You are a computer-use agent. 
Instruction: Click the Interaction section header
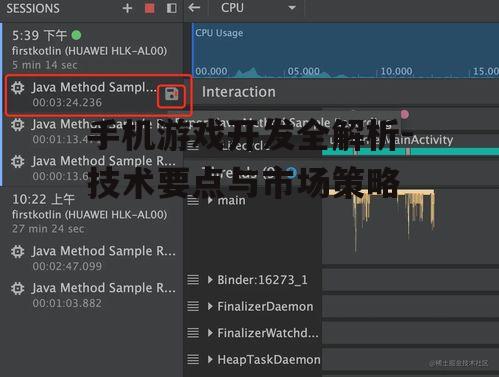(x=239, y=92)
